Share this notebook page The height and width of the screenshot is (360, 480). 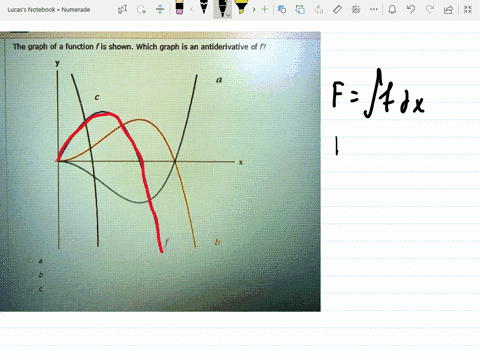[448, 9]
